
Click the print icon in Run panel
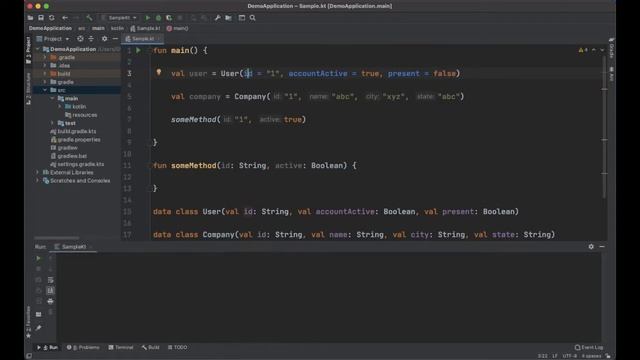[50, 301]
